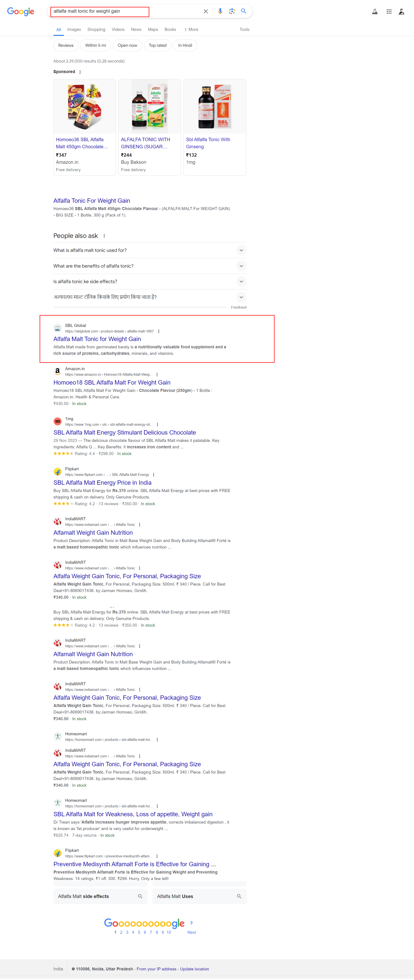Toggle the Open now filter chip
Screen dimensions: 414x980
(x=127, y=45)
